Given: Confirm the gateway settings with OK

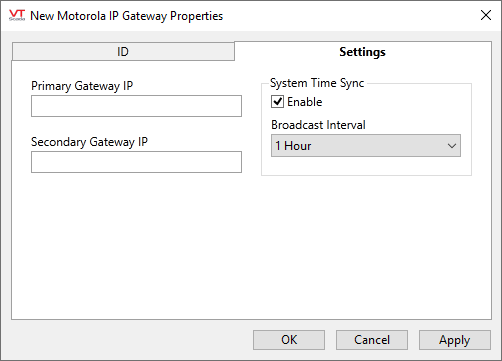Looking at the screenshot, I should click(x=289, y=340).
